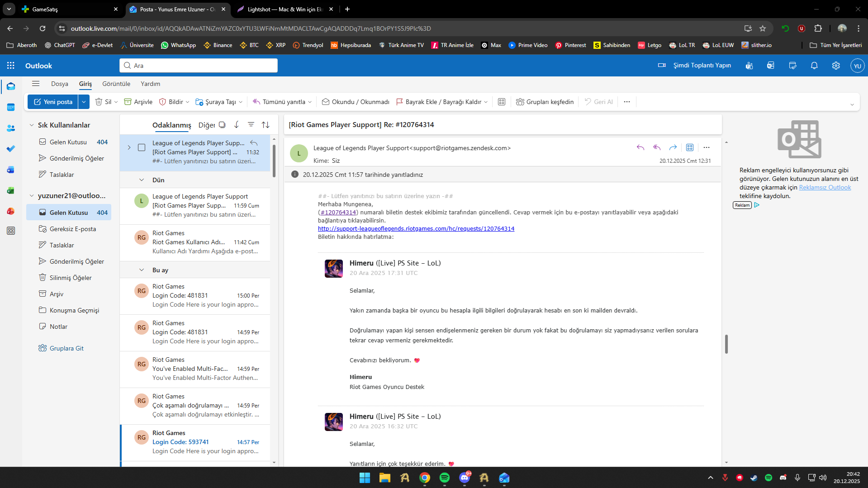The image size is (868, 488).
Task: Click the Filter icon in message list
Action: point(251,124)
